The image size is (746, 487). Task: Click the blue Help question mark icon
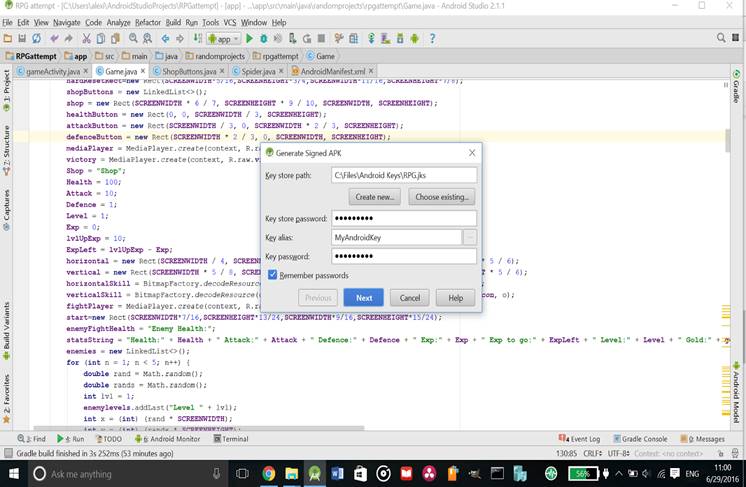(432, 39)
